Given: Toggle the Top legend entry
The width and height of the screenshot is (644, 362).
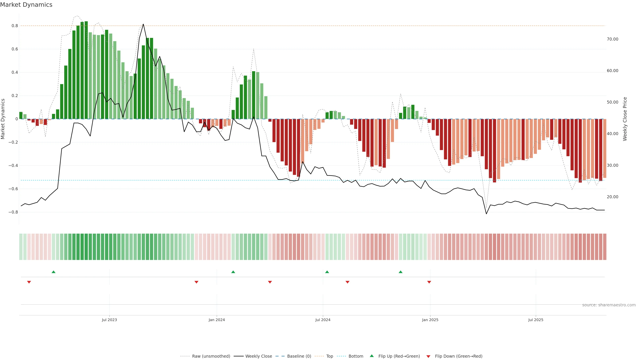Looking at the screenshot, I should 330,356.
